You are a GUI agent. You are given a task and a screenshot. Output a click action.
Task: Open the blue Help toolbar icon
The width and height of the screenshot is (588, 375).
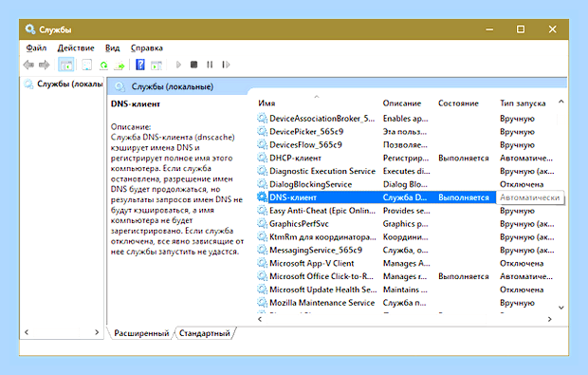(x=140, y=65)
